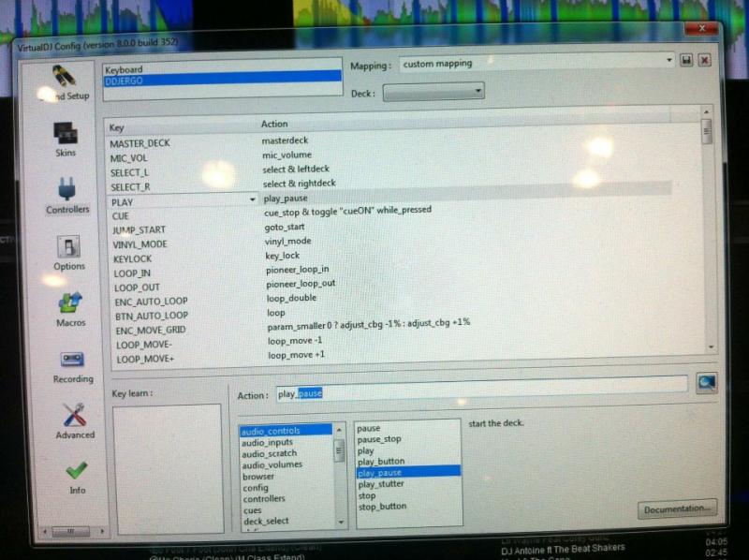Open the Controllers section
The height and width of the screenshot is (560, 749).
(x=67, y=196)
